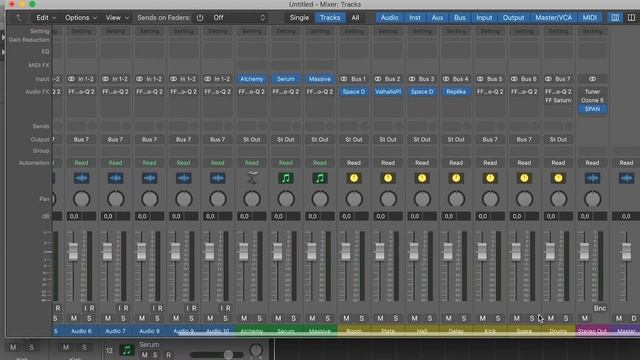Click the Sends on Faders power icon

200,18
